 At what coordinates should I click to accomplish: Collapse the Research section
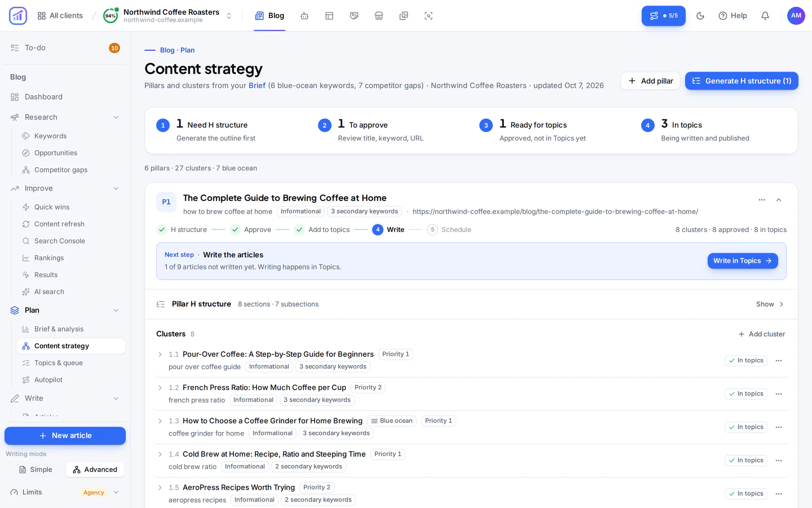(x=65, y=117)
